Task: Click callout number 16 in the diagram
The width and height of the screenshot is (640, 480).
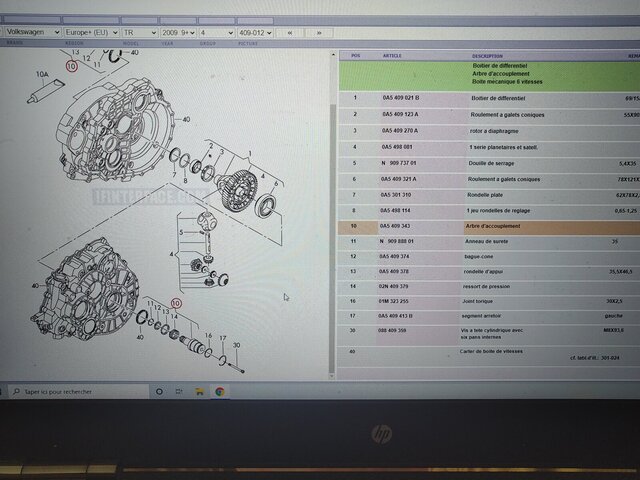Action: 208,336
